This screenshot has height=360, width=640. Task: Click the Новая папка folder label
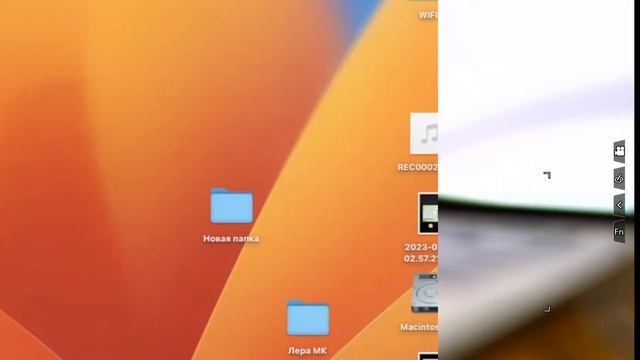coord(231,238)
